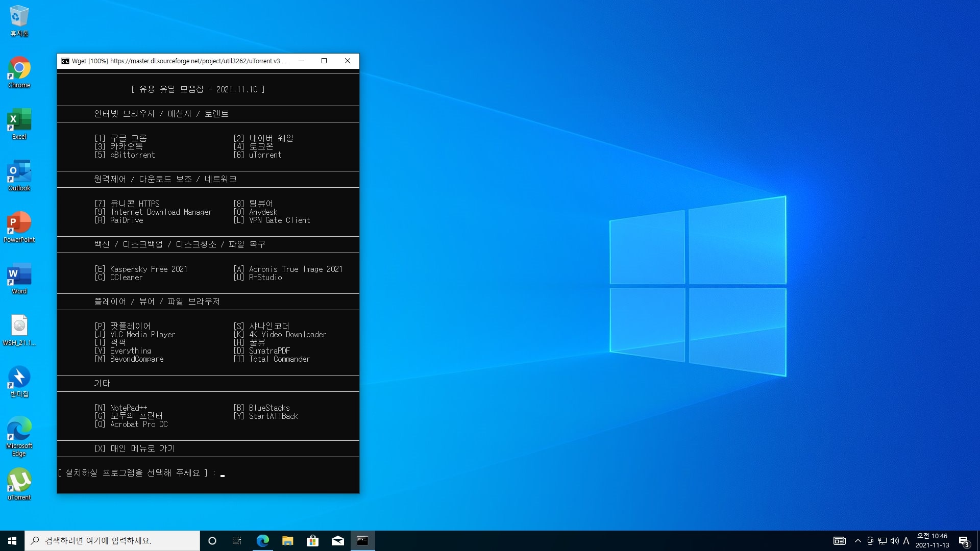
Task: Click the '[Q] Acrobat Pro DC' entry
Action: click(x=131, y=424)
